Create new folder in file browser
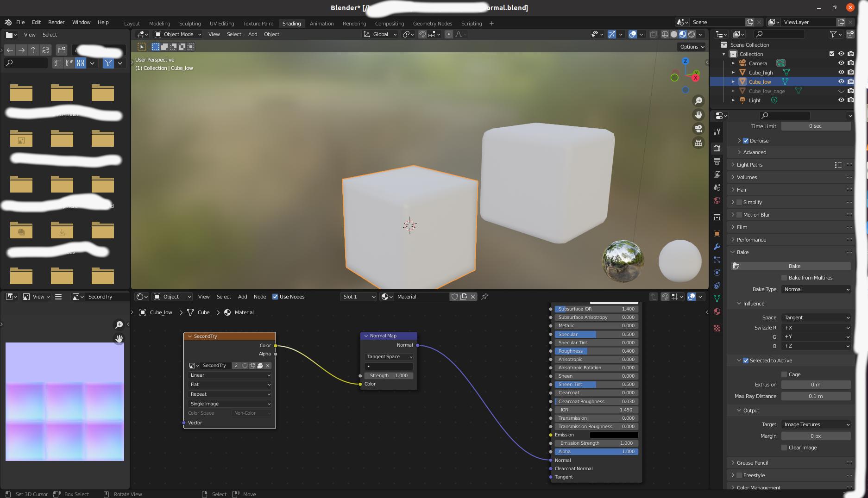Image resolution: width=868 pixels, height=498 pixels. click(62, 50)
